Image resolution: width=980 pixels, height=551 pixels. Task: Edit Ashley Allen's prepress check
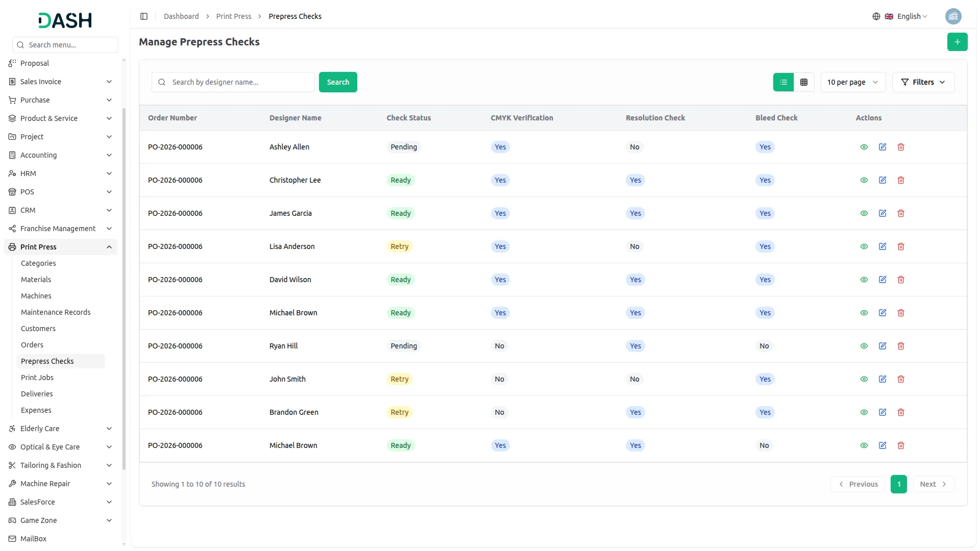882,147
